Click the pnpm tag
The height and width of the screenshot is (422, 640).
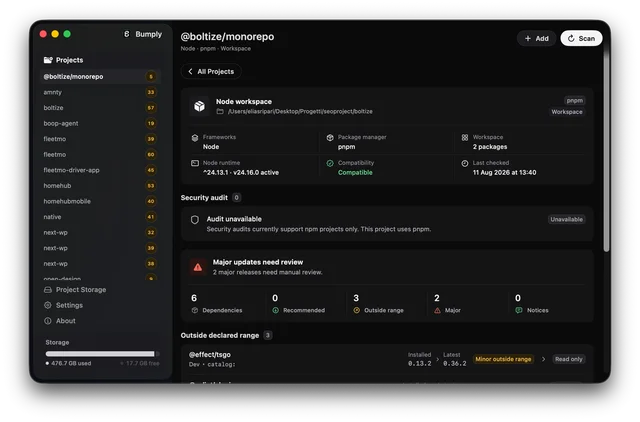click(x=575, y=100)
